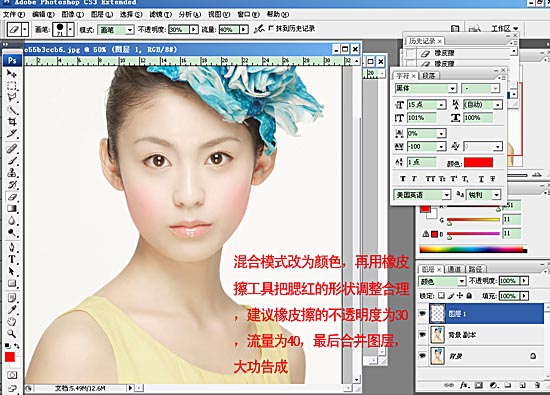Open language 美国英语 dropdown

447,194
